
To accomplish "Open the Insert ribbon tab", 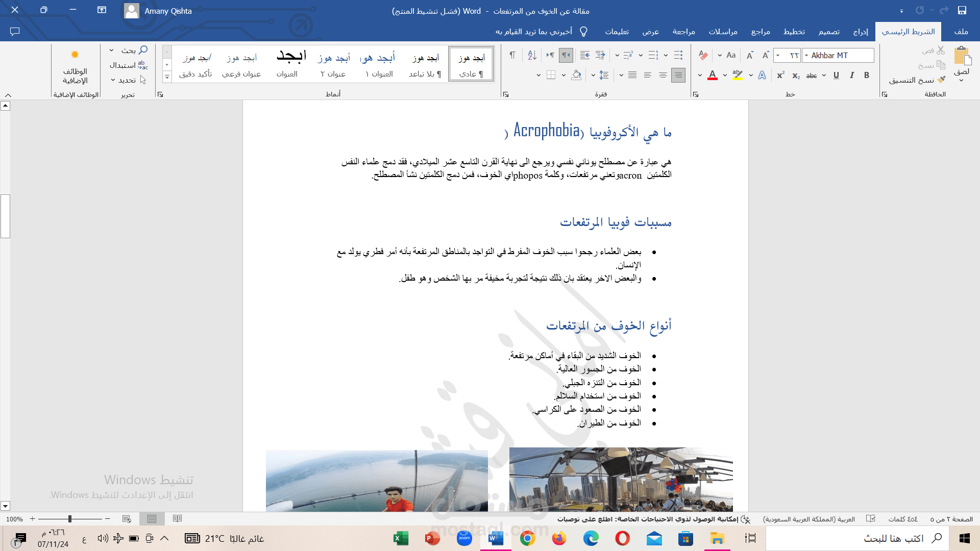I will pos(861,32).
